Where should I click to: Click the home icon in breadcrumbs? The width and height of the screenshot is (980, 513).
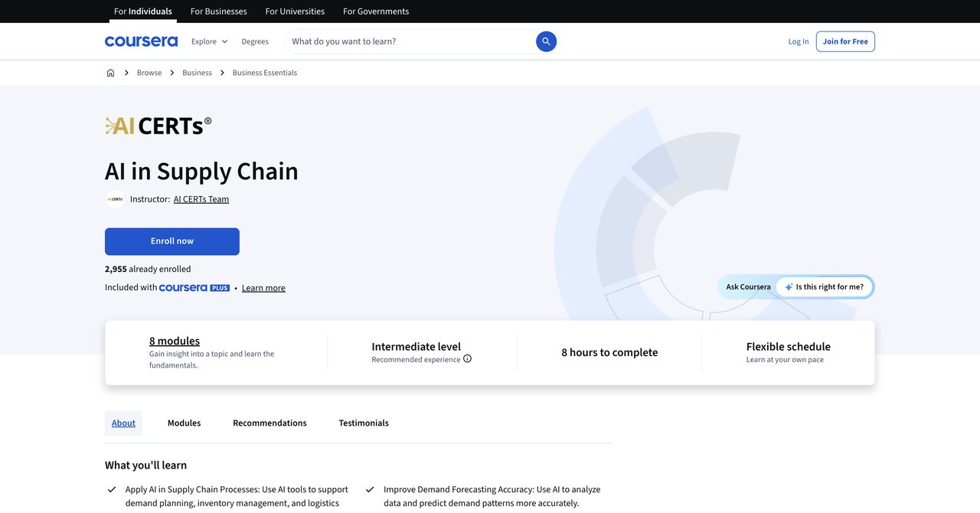click(x=110, y=73)
